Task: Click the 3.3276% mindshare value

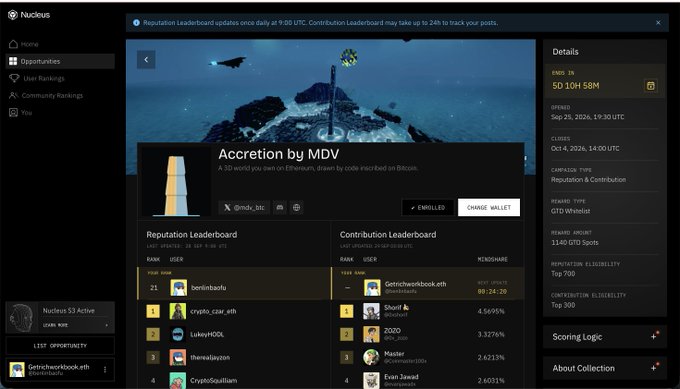Action: 491,334
